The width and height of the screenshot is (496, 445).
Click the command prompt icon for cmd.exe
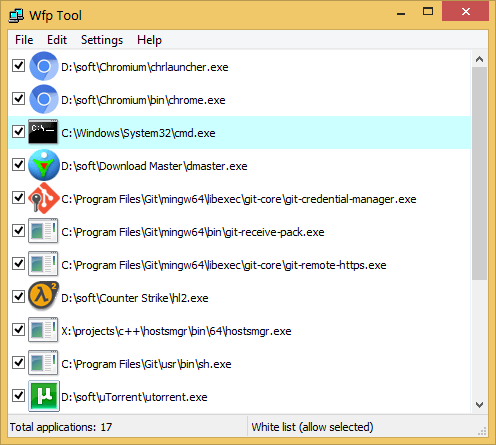click(43, 132)
